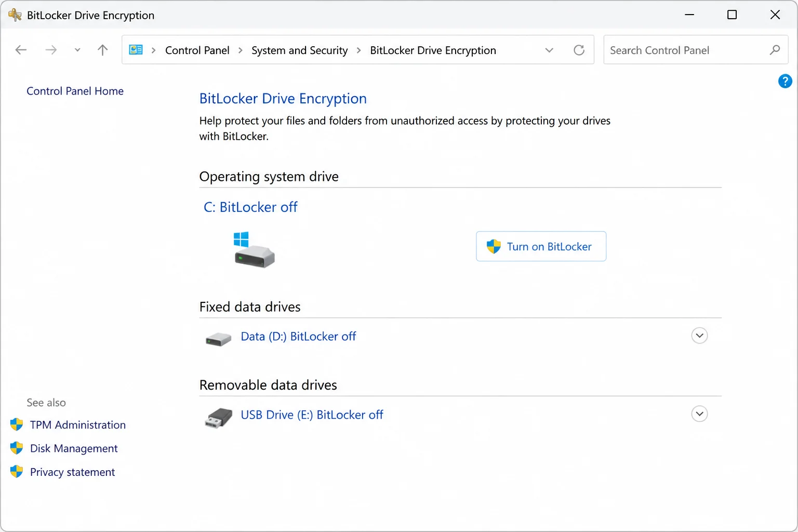Click the shield icon on Turn on BitLocker

[494, 246]
